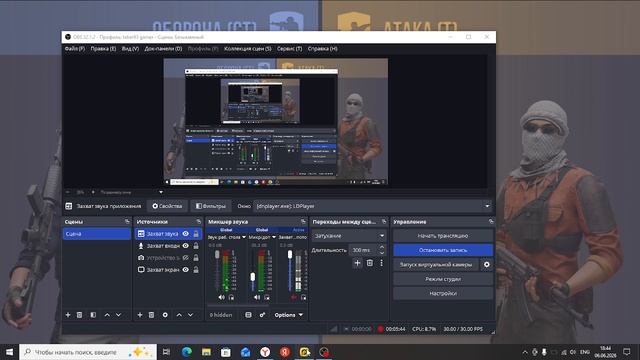The image size is (640, 360).
Task: Open source properties gear in Источники toolbar
Action: [165, 315]
